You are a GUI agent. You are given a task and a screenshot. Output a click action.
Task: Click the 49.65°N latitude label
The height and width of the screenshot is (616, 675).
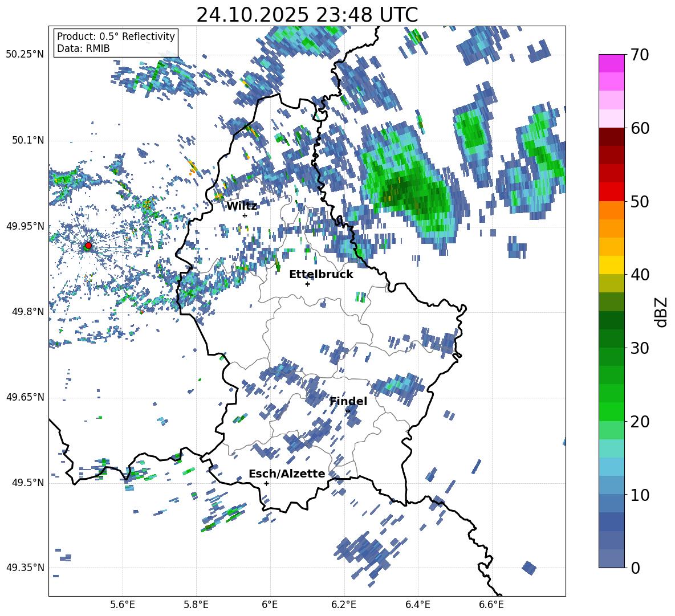(x=25, y=397)
